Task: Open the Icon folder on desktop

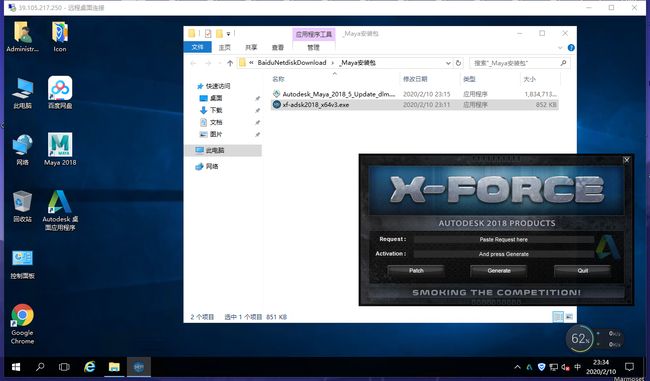Action: coord(60,36)
